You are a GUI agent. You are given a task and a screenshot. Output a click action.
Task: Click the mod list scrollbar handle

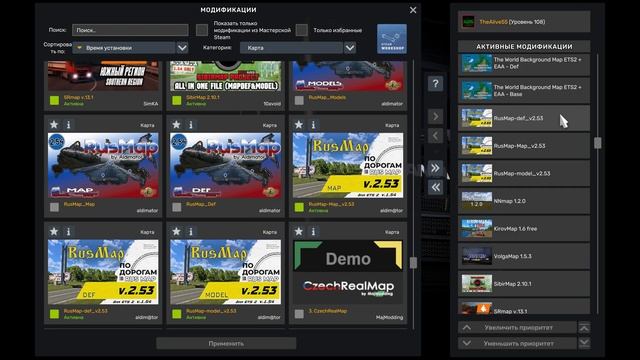(413, 263)
